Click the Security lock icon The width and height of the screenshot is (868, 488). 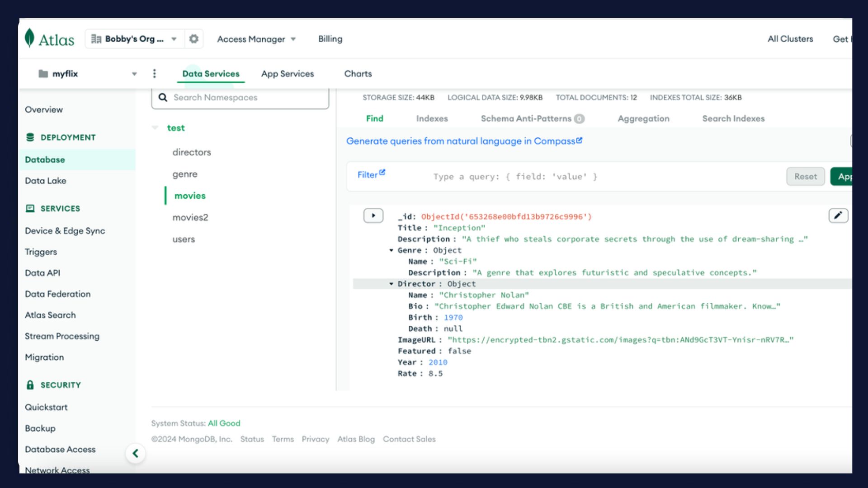click(30, 385)
